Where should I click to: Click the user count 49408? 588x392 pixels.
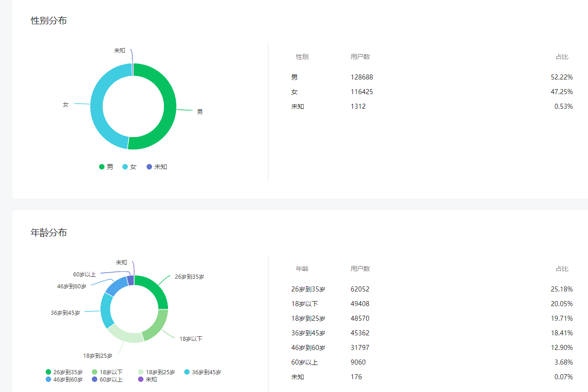tap(360, 304)
